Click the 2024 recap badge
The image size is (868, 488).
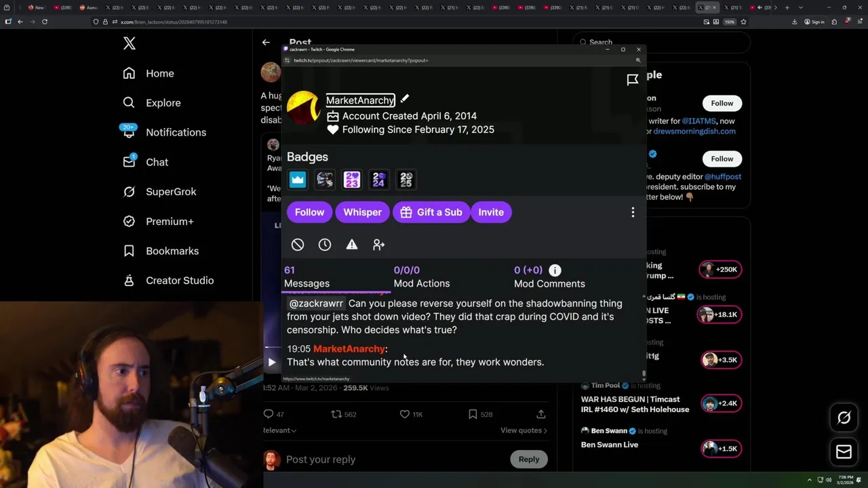[x=379, y=180]
